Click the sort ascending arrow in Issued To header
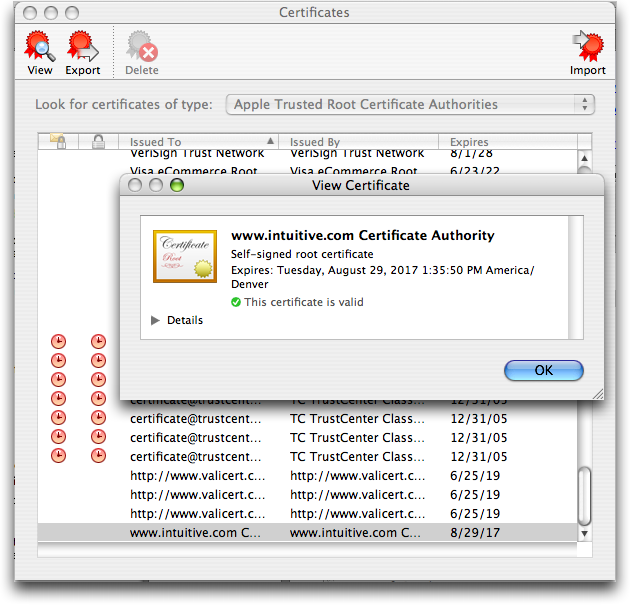The image size is (630, 605). click(270, 141)
